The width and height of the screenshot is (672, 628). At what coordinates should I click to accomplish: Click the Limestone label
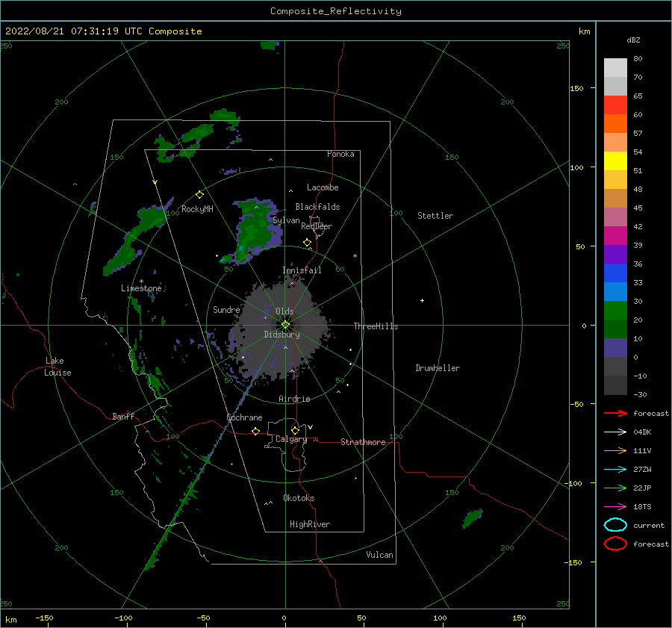[x=141, y=288]
